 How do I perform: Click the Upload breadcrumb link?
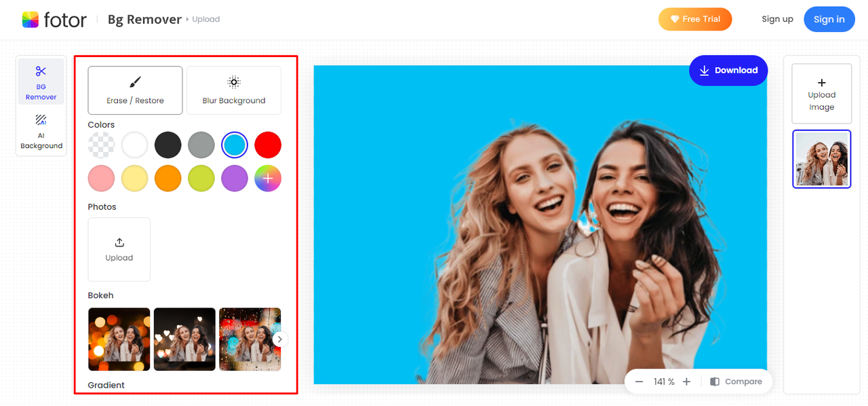pyautogui.click(x=205, y=20)
